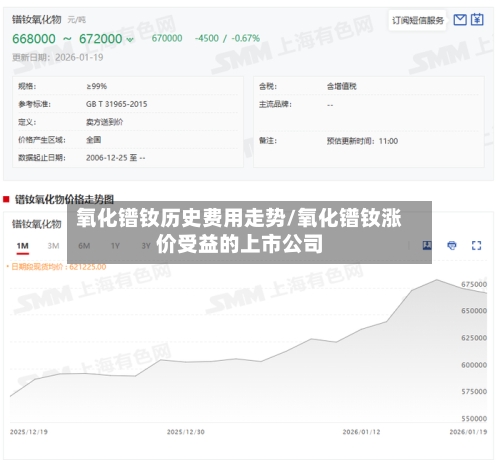Screen dimensions: 500x465
Task: Click the peak point of the price chart
Action: 437,280
